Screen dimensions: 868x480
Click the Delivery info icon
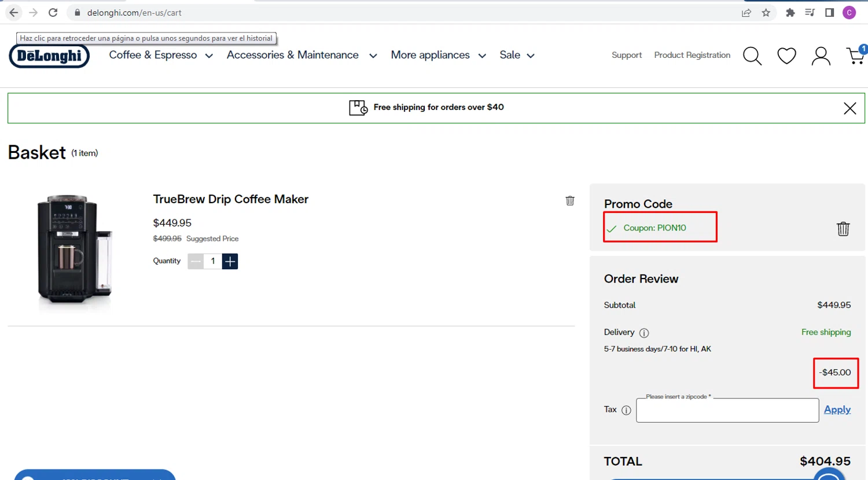[644, 333]
